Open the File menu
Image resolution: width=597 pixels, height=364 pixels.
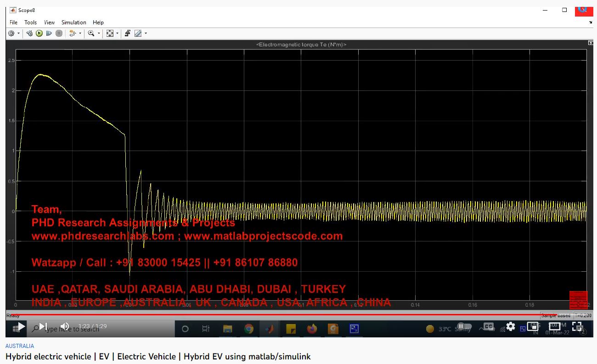tap(14, 22)
